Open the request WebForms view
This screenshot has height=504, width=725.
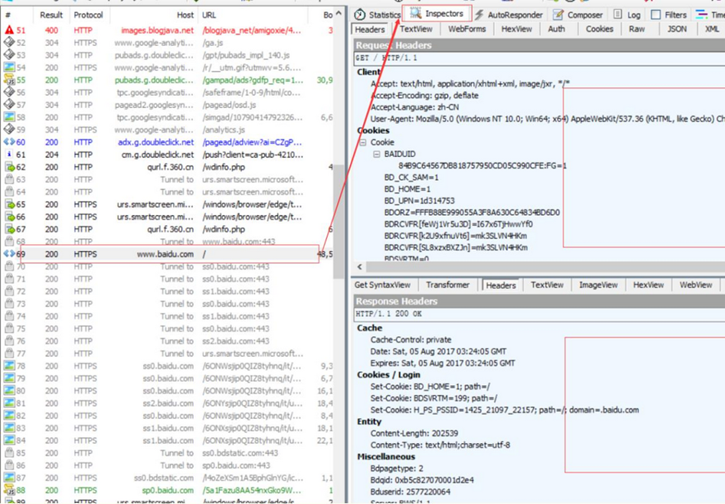click(x=467, y=30)
